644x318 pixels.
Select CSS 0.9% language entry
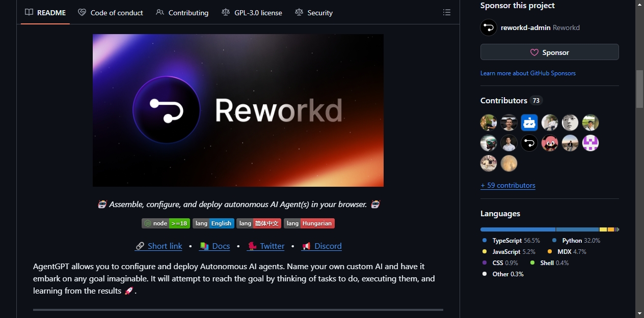500,263
